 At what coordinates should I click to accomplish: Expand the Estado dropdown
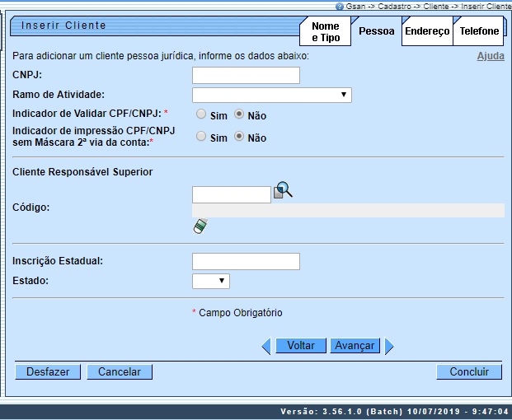210,282
